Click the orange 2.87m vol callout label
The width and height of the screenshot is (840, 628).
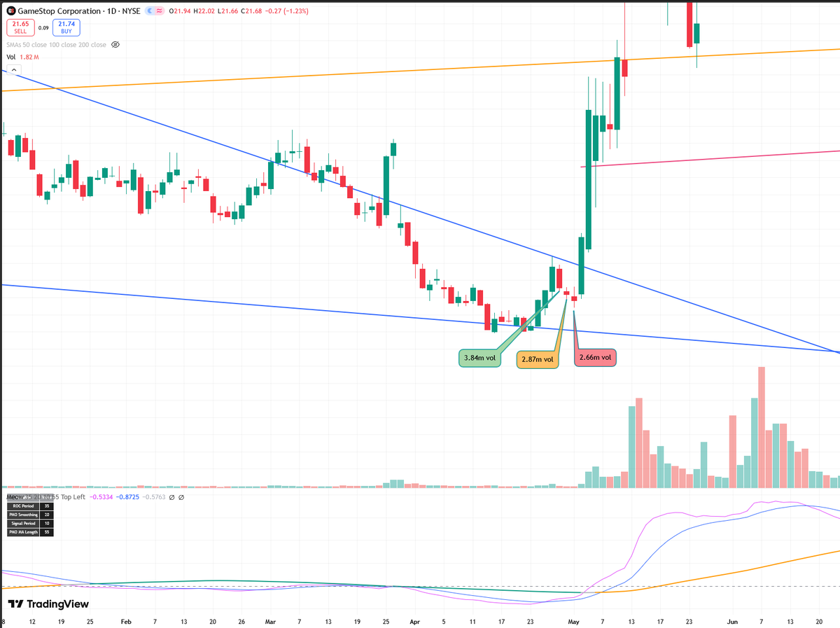pos(538,359)
